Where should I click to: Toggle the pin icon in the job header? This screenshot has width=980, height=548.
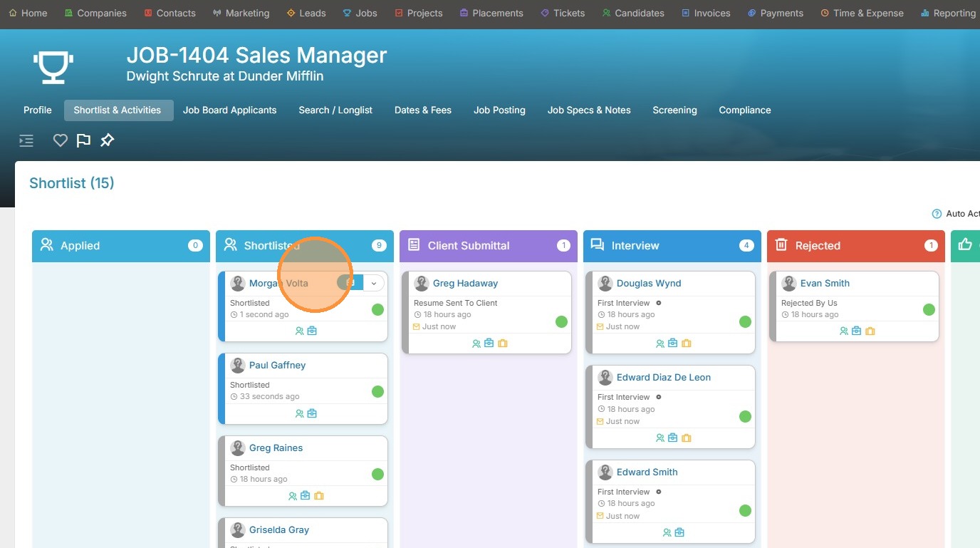(107, 140)
